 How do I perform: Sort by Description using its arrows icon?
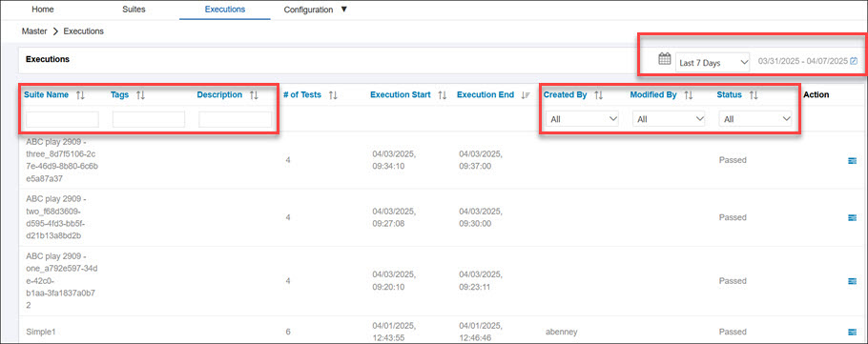pos(254,95)
